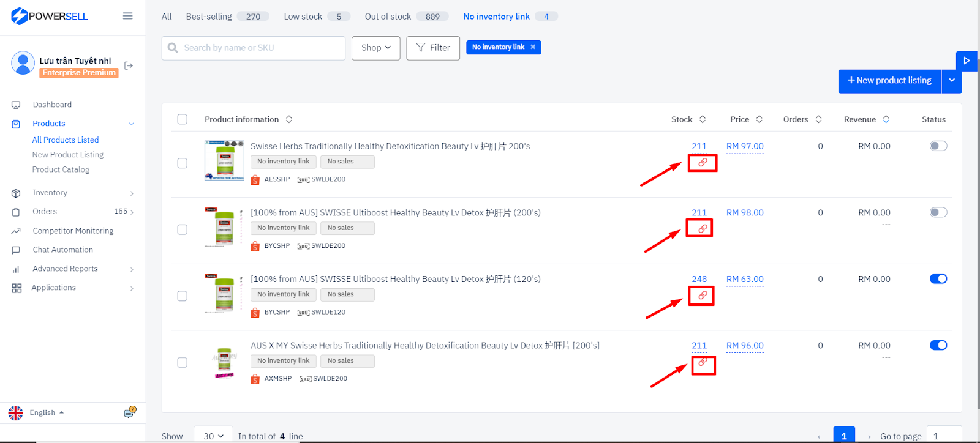
Task: Open New Product Listing in sidebar
Action: 68,155
